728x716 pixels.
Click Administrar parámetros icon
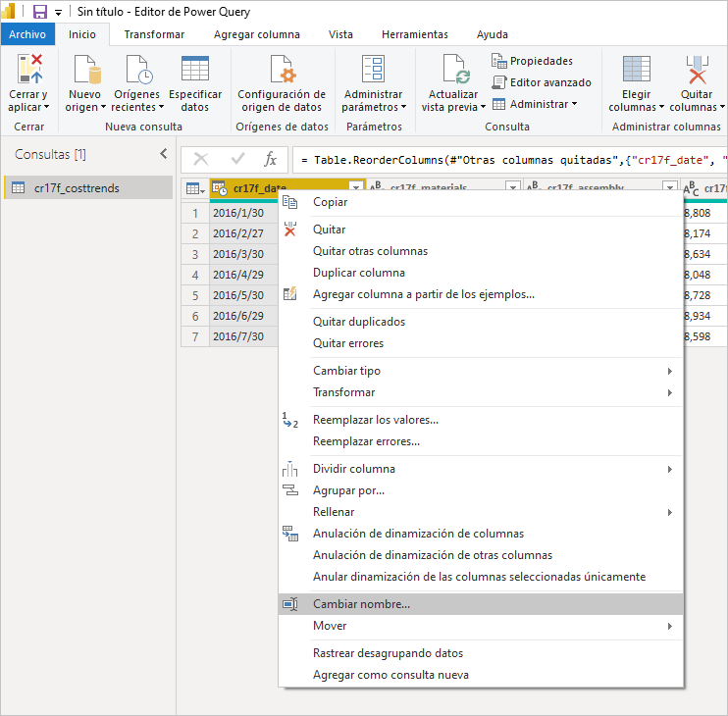coord(373,69)
